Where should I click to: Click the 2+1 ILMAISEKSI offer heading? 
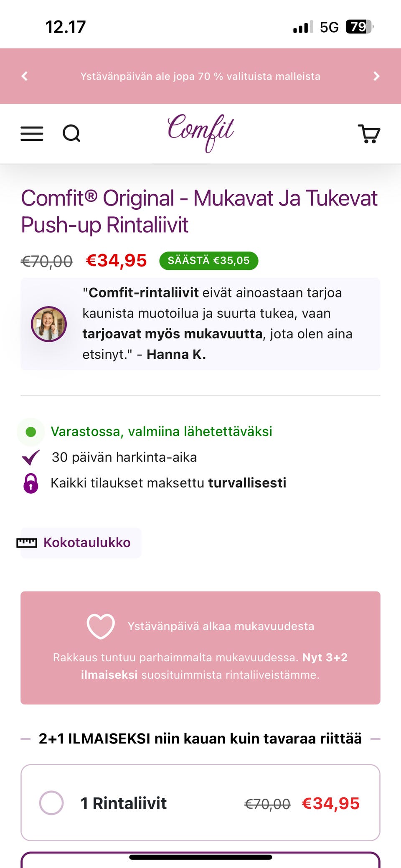(200, 738)
